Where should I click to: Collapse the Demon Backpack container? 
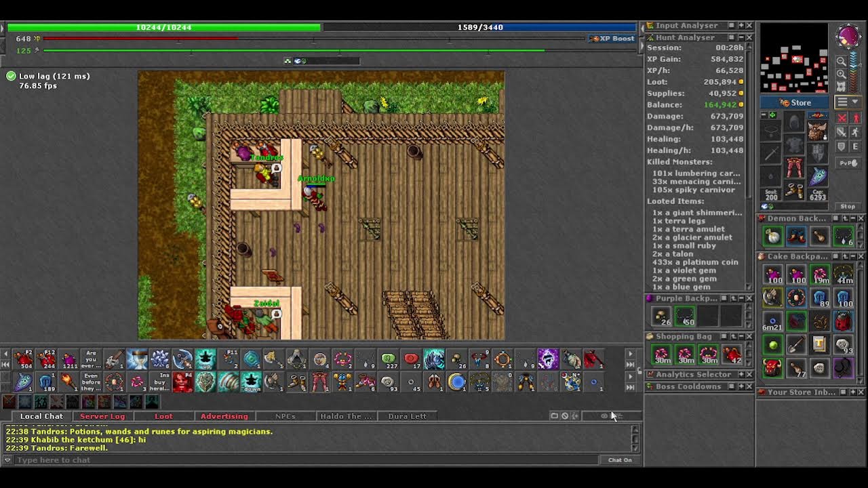[852, 218]
